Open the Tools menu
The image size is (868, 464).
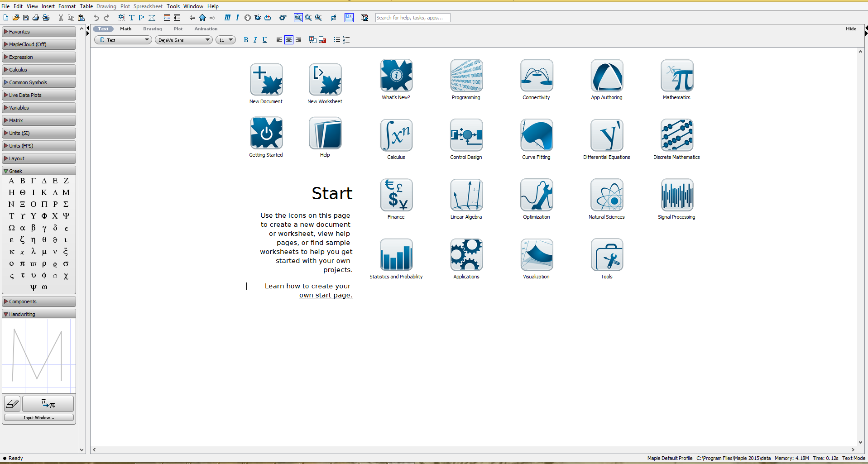173,6
